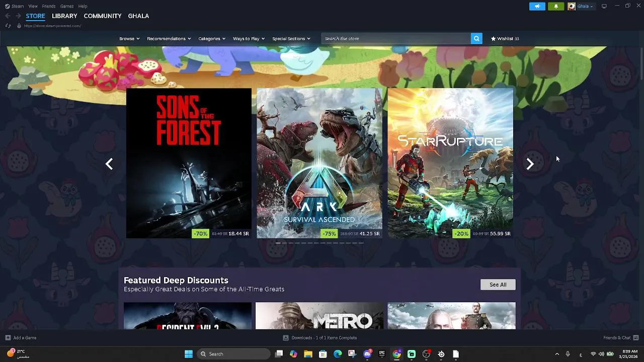
Task: Open File Explorer from the taskbar
Action: pos(308,354)
